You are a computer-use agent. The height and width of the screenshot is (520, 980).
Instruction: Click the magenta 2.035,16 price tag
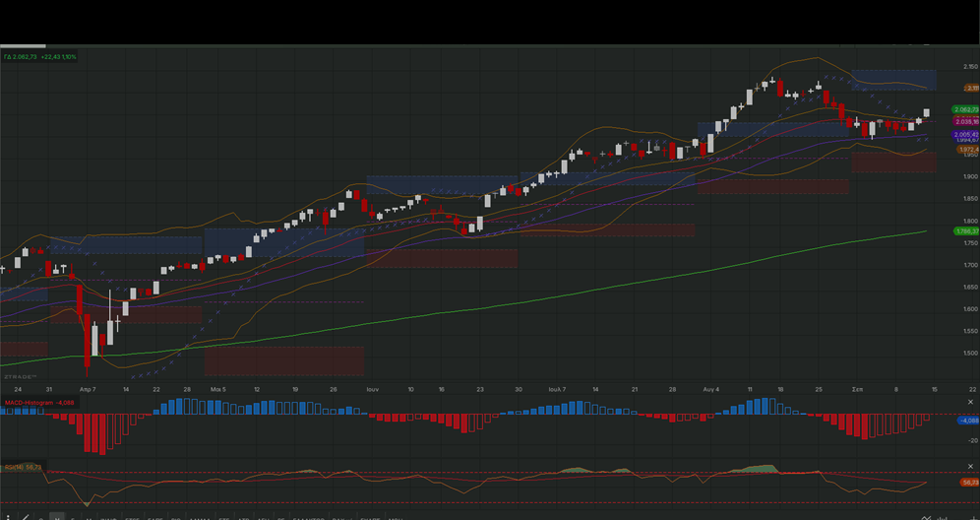[966, 121]
